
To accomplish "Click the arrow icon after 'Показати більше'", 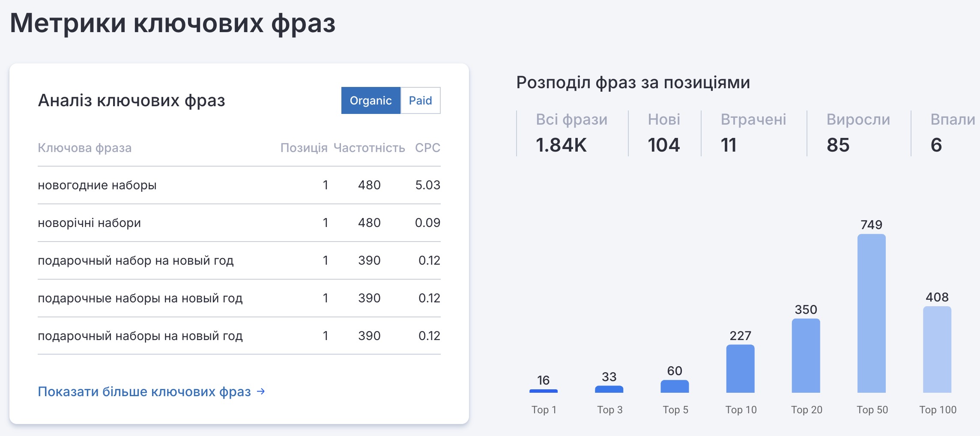I will (261, 391).
